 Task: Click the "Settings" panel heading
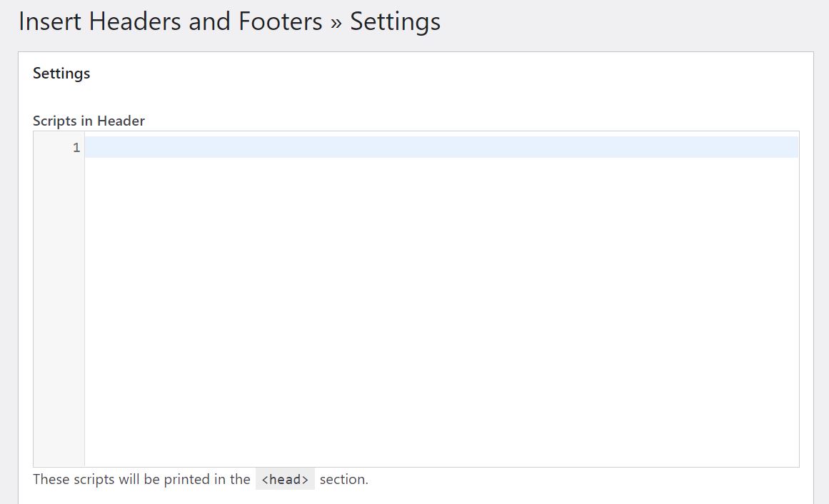(x=61, y=74)
